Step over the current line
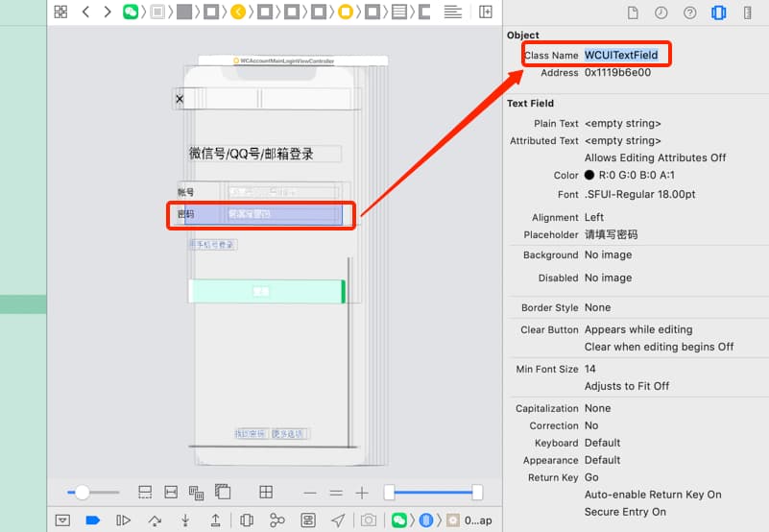 [x=155, y=520]
